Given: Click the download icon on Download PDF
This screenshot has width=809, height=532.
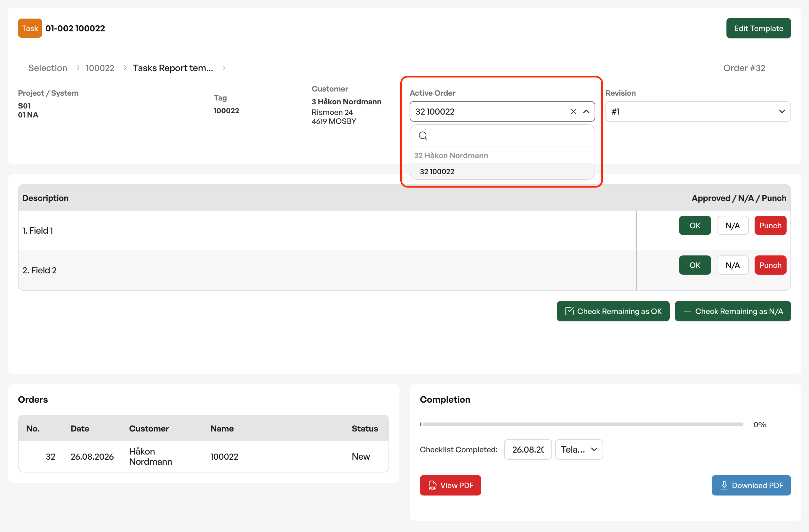Looking at the screenshot, I should point(724,485).
